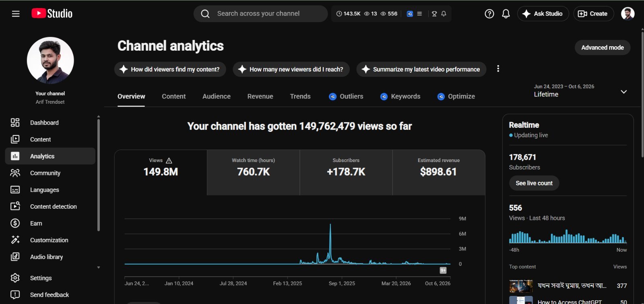Open the account avatar menu at top right

point(627,14)
